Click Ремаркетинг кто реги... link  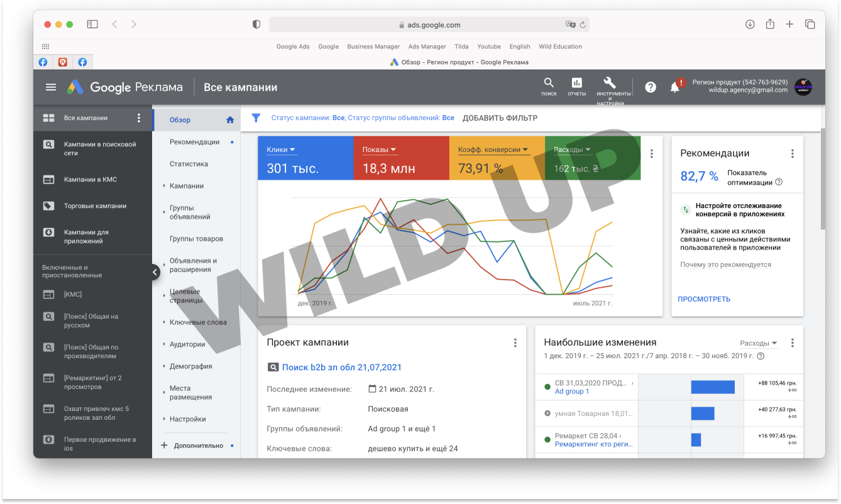coord(594,444)
